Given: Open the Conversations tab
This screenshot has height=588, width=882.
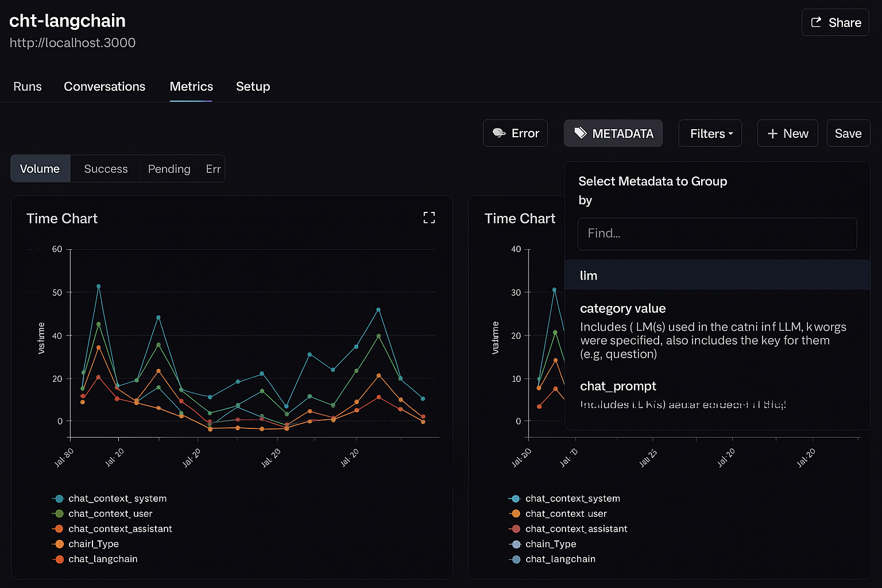Looking at the screenshot, I should pos(105,86).
